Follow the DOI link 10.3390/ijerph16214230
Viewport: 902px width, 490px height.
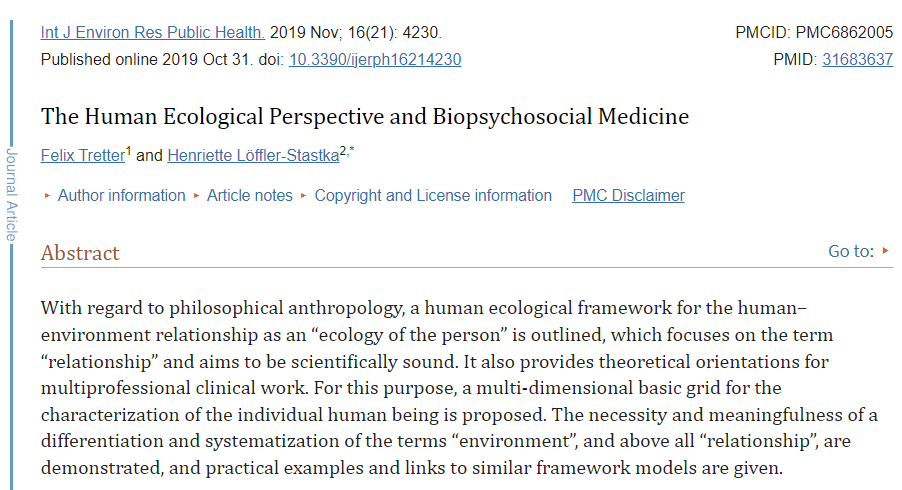click(x=375, y=59)
